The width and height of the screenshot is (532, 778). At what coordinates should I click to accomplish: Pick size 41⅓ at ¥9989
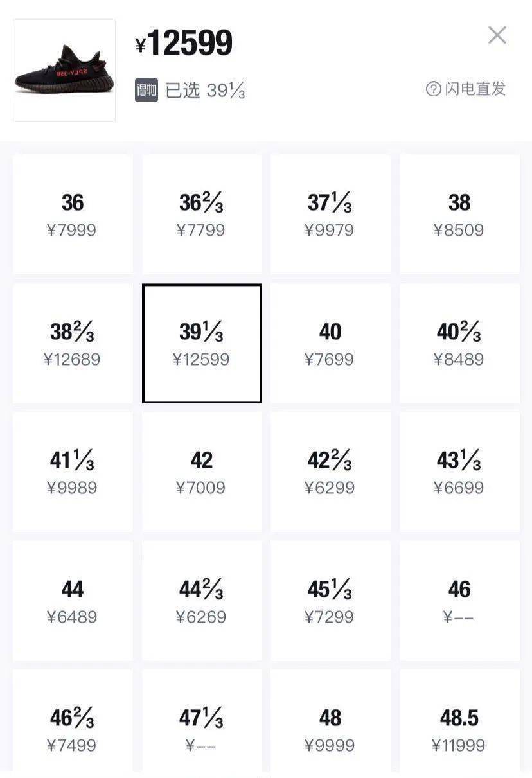pos(73,472)
